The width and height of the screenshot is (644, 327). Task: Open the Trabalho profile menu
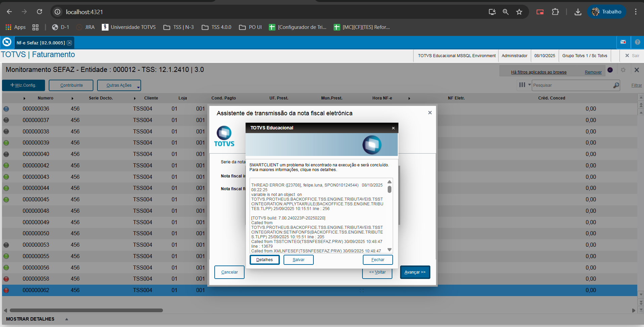pos(607,12)
